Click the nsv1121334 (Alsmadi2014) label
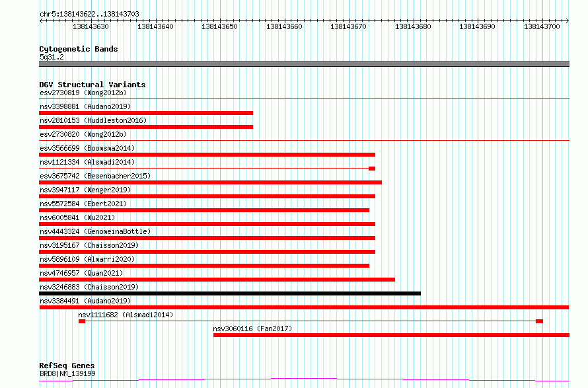 (87, 162)
